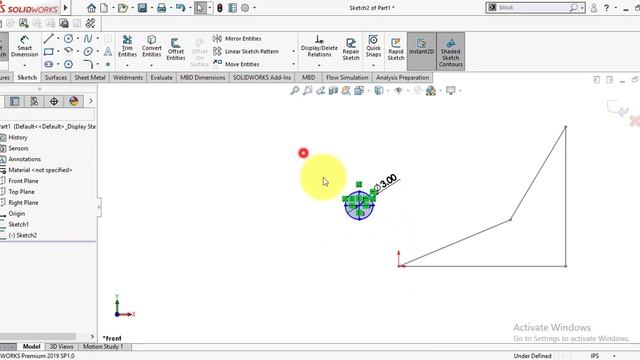The image size is (640, 360).
Task: Toggle Shaded Sketch Contours
Action: (451, 51)
